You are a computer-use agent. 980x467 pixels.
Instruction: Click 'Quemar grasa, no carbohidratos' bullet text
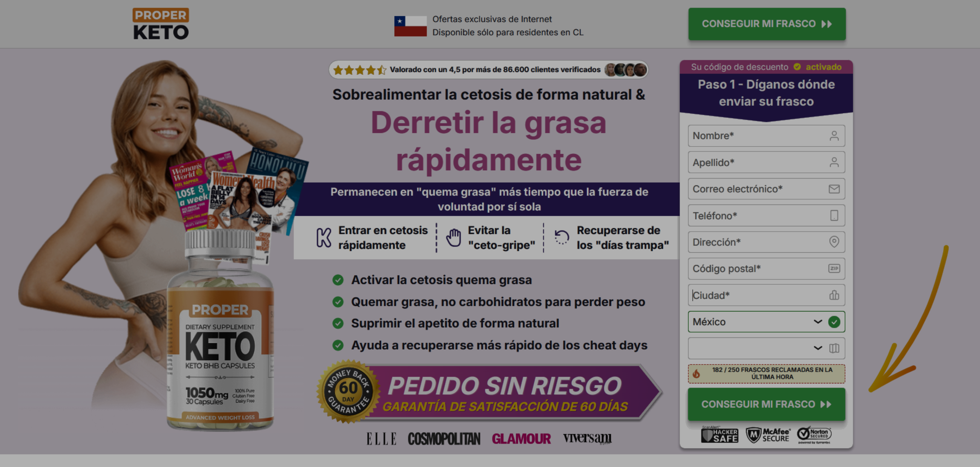pyautogui.click(x=498, y=302)
